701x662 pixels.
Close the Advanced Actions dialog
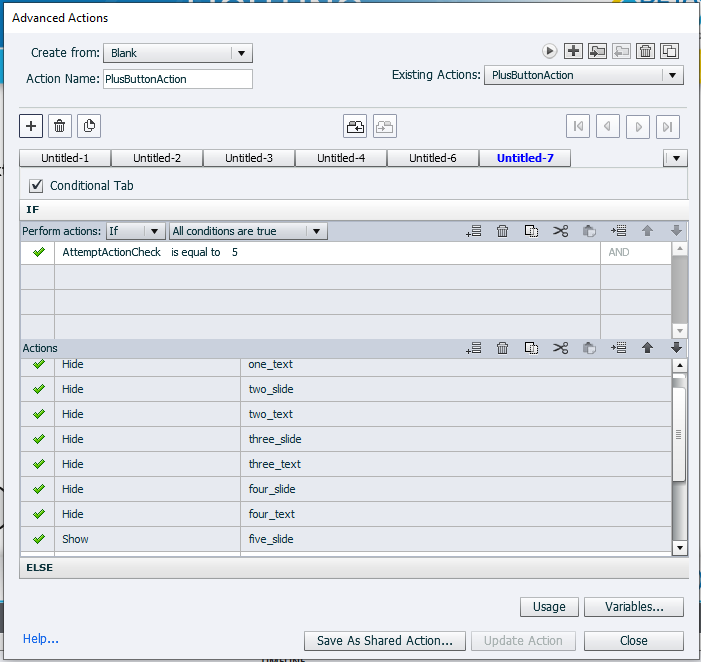pyautogui.click(x=633, y=641)
